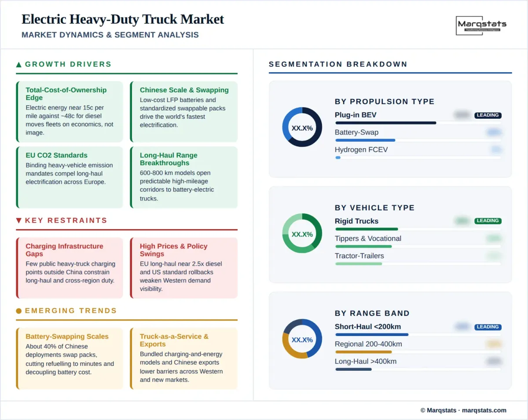Click the Plug-in BEV progress bar
This screenshot has height=420, width=528.
(418, 123)
